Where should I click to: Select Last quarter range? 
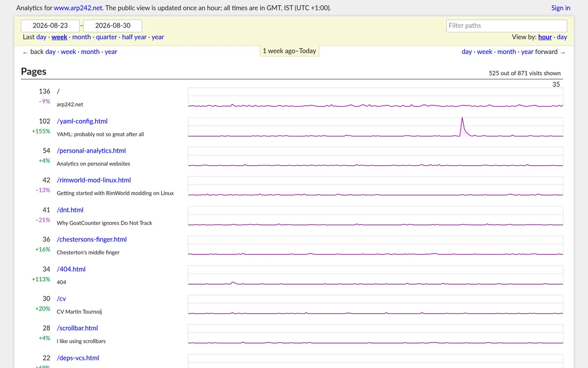pos(106,37)
